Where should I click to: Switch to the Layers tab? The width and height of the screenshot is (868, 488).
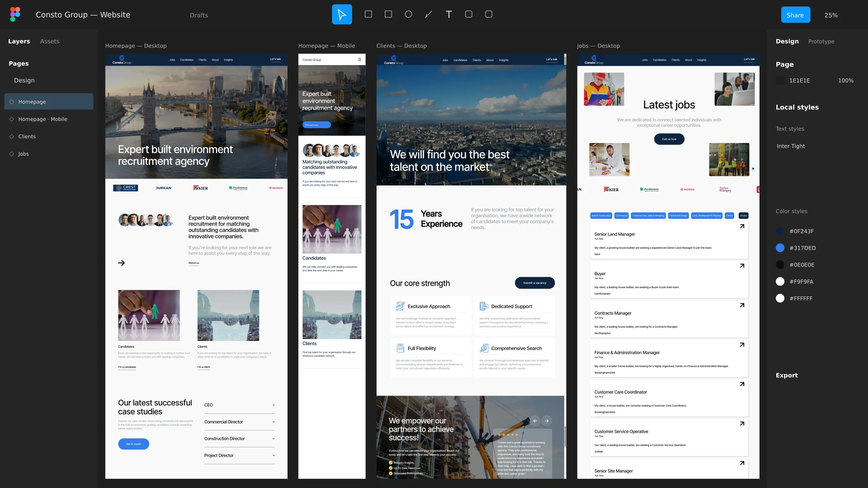[19, 41]
